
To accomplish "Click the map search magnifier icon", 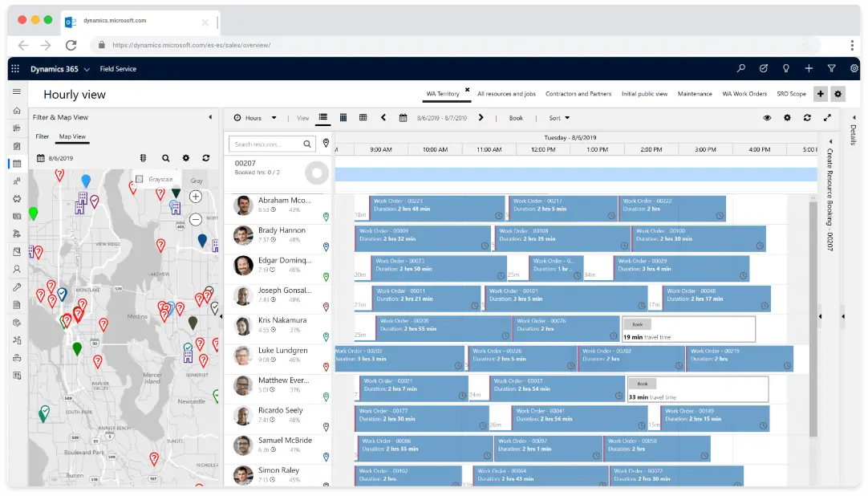I will [165, 158].
